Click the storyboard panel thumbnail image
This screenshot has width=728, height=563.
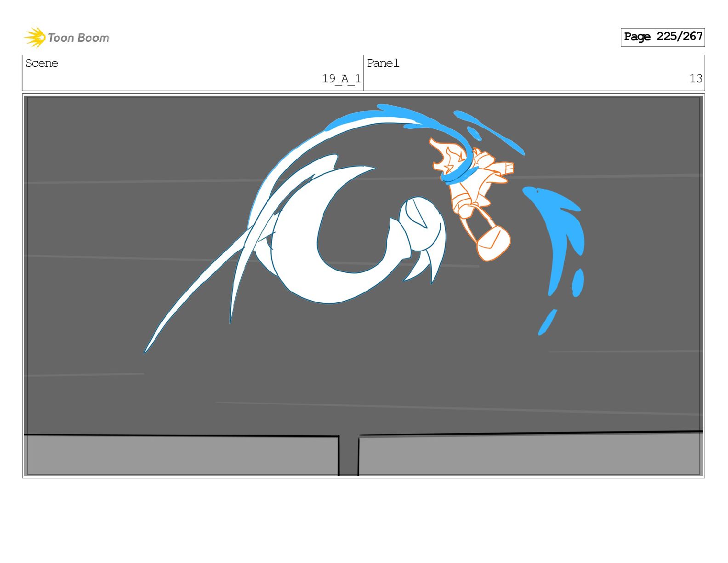(x=364, y=286)
